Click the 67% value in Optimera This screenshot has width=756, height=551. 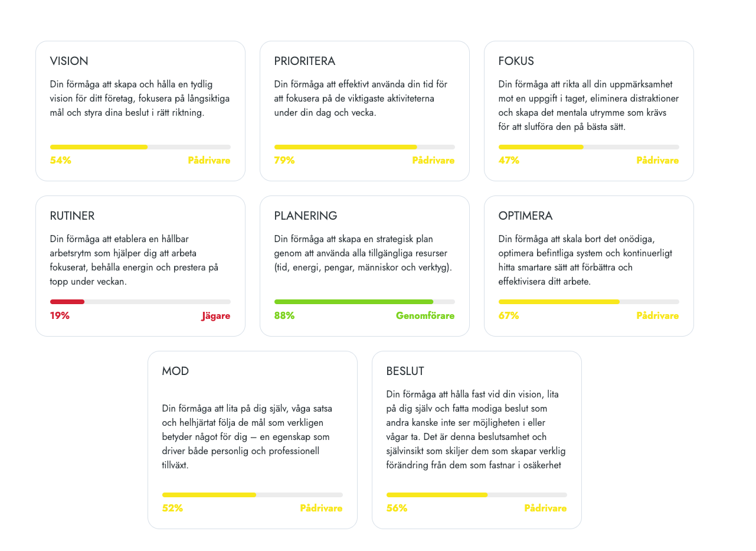pyautogui.click(x=508, y=316)
